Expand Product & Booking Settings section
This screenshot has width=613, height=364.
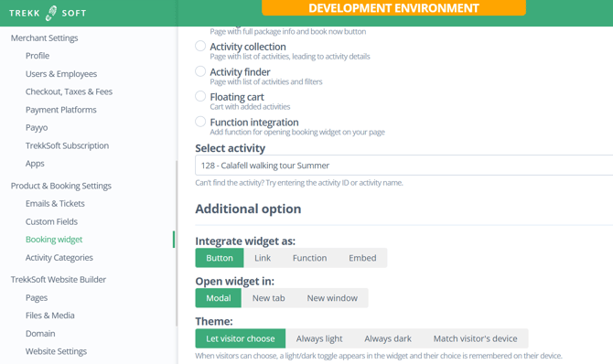click(x=61, y=186)
